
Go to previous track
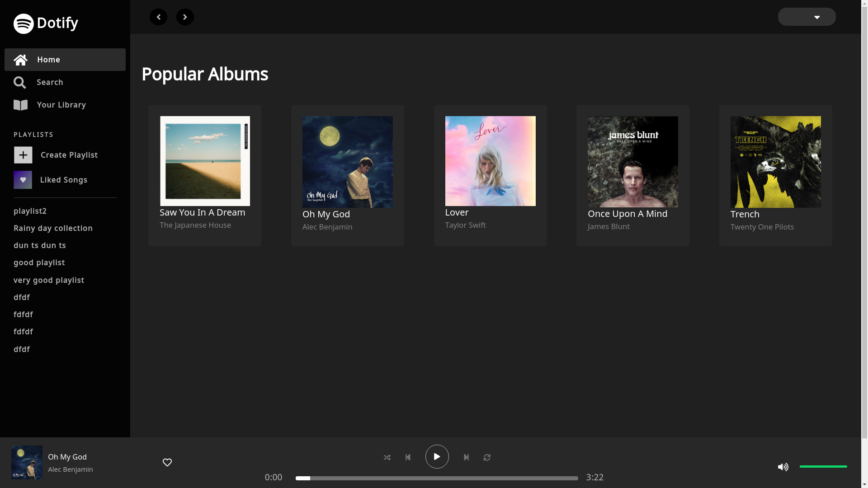pos(408,457)
